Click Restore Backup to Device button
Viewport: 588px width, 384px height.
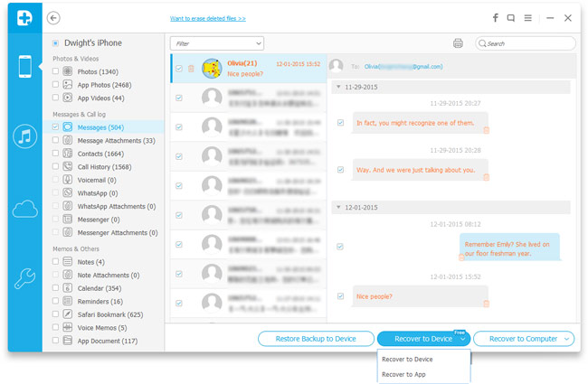click(x=314, y=339)
